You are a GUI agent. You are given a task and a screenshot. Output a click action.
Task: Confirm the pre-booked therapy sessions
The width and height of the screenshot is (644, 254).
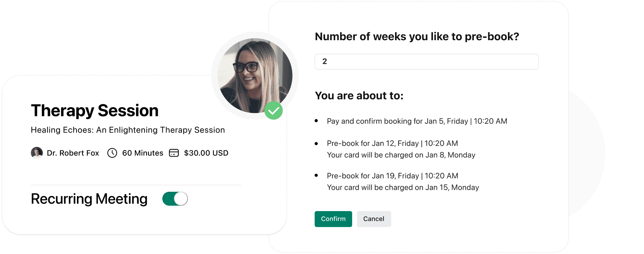coord(333,219)
